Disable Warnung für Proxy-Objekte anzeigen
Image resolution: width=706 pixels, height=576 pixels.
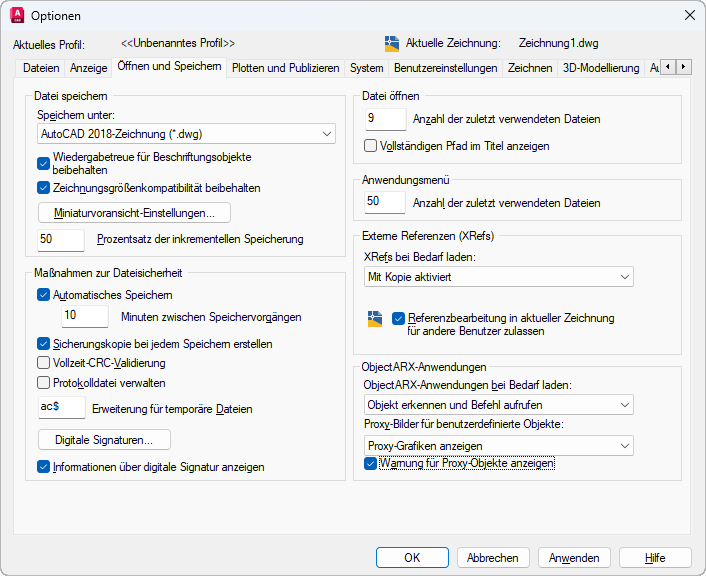point(371,464)
